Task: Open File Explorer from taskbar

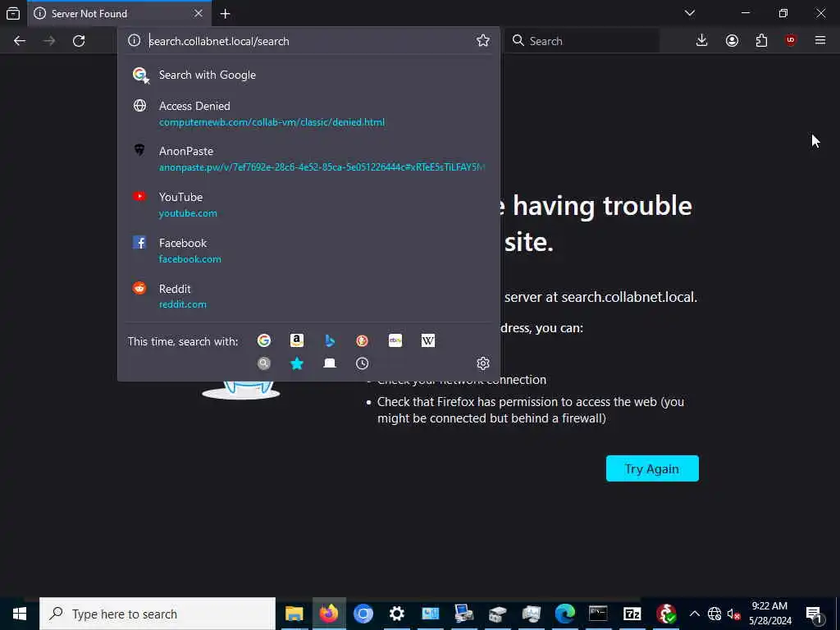Action: click(x=294, y=614)
